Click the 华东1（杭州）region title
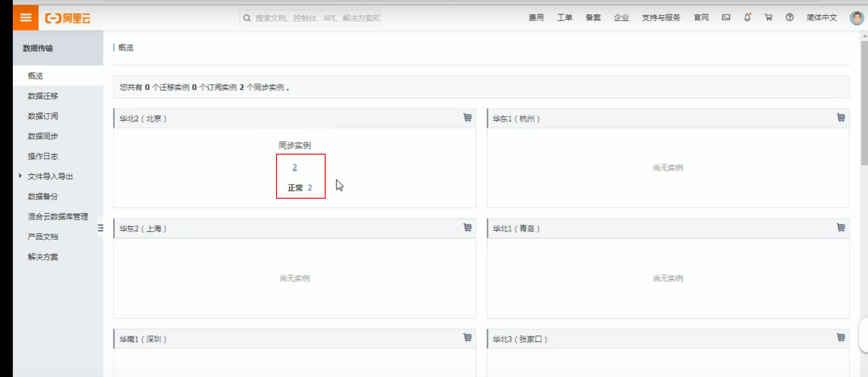The image size is (868, 377). tap(516, 118)
